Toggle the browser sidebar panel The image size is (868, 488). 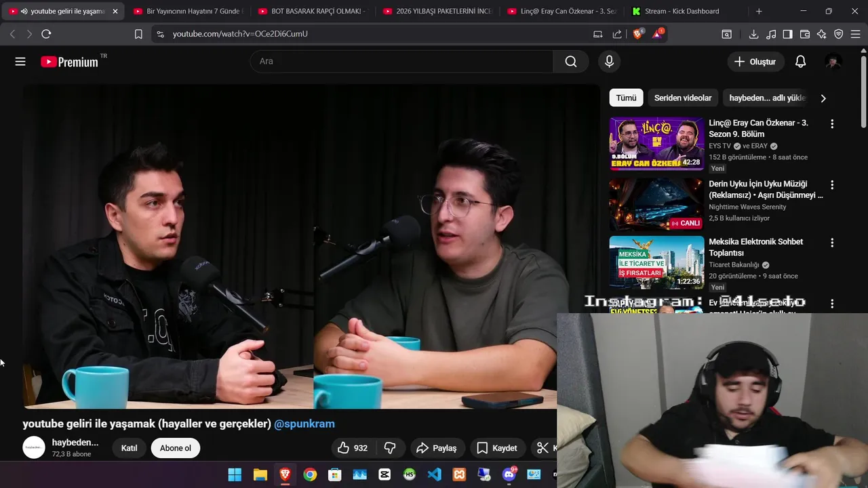788,34
